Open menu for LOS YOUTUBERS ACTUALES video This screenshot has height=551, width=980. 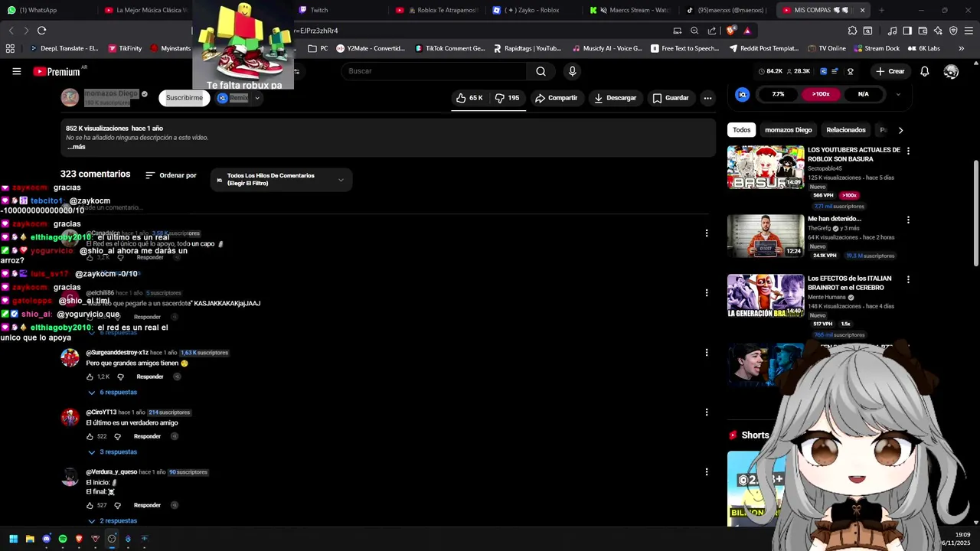pos(908,151)
